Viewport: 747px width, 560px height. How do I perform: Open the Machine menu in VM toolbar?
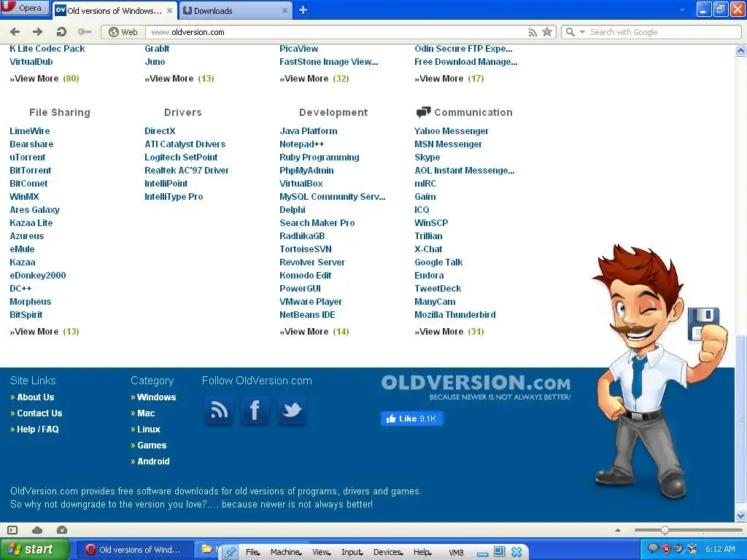[285, 552]
